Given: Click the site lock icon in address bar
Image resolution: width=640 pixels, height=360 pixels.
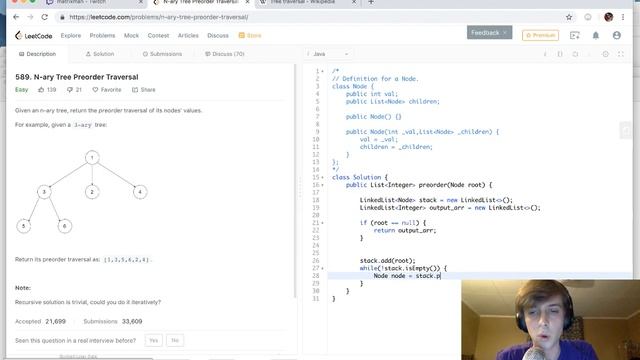Looking at the screenshot, I should point(62,17).
